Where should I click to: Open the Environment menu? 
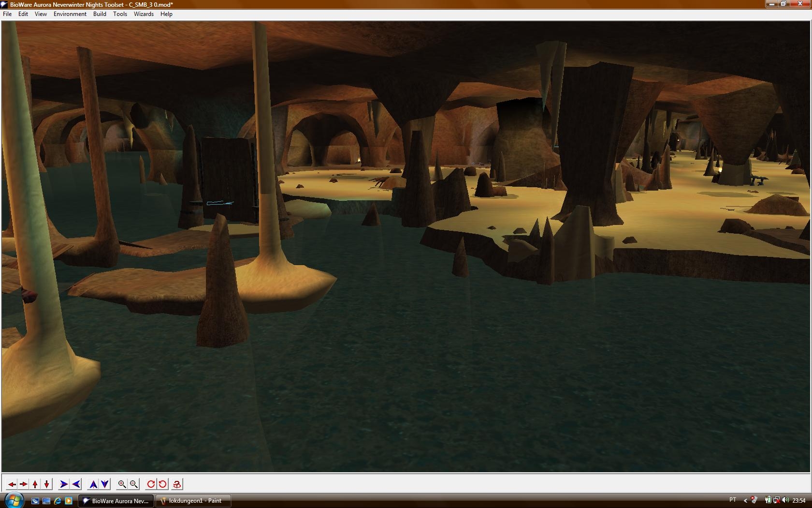70,14
